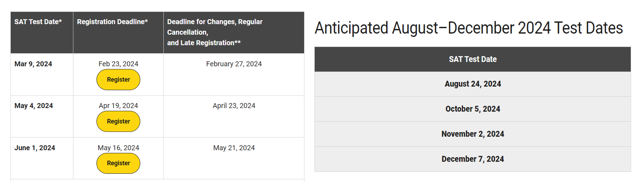644x185 pixels.
Task: Select the Mar 9, 2024 test date cell
Action: pos(33,64)
